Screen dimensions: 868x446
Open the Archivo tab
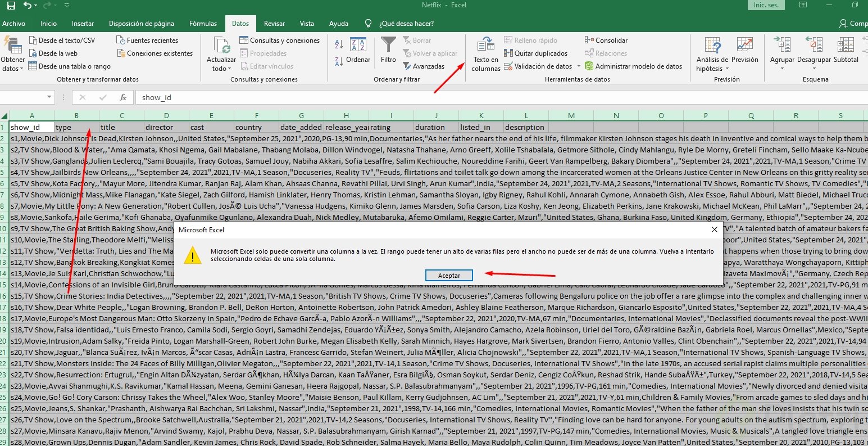click(x=13, y=24)
